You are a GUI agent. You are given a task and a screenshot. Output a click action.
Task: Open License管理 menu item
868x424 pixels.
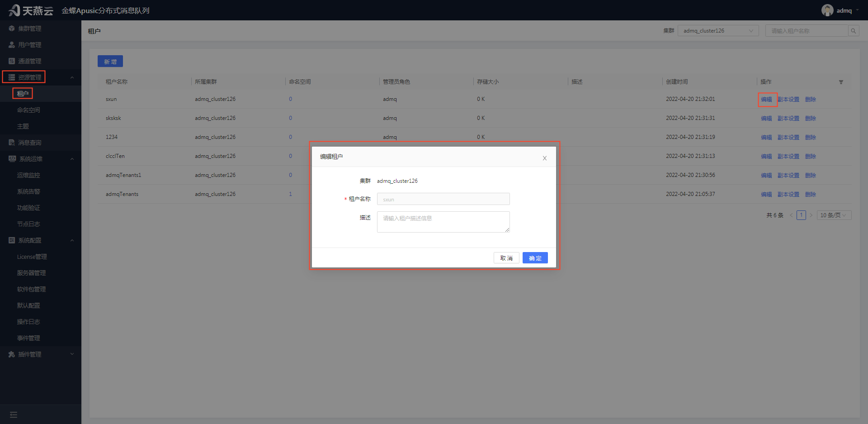(32, 257)
